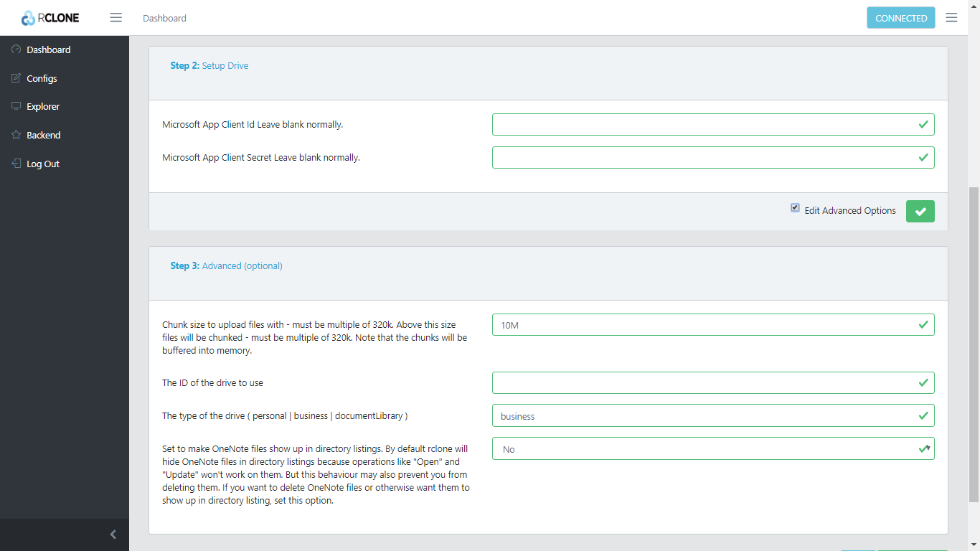Expand the Step 2: Setup Drive header
This screenshot has width=980, height=551.
[209, 66]
